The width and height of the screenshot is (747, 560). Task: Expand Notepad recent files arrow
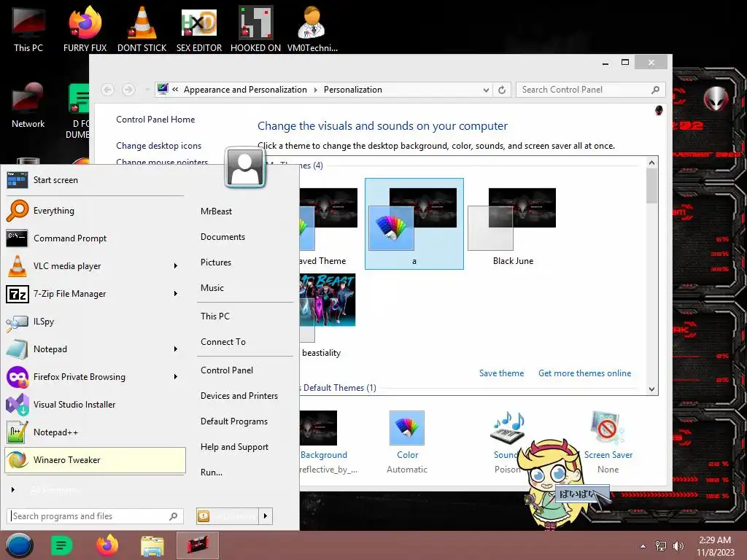point(176,349)
